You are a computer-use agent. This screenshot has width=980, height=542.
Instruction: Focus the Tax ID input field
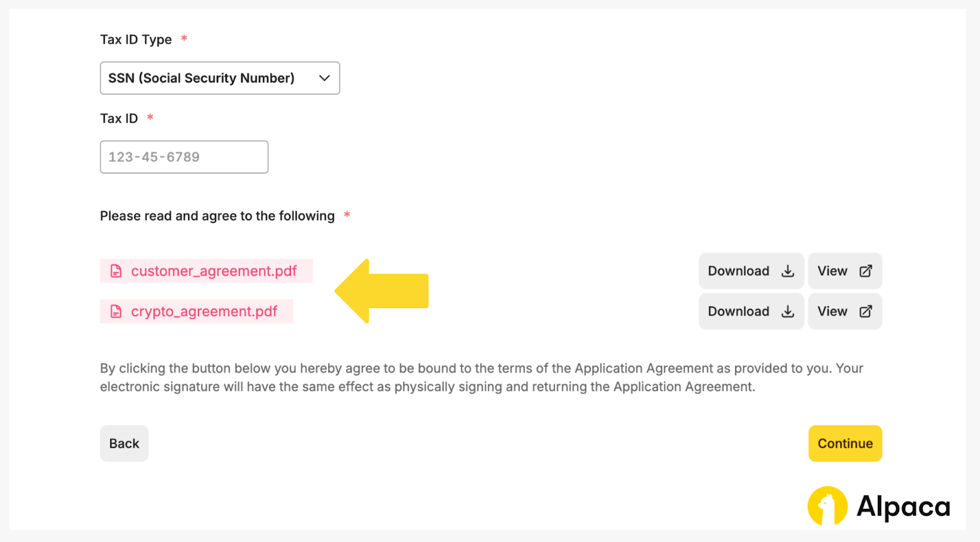(x=184, y=157)
